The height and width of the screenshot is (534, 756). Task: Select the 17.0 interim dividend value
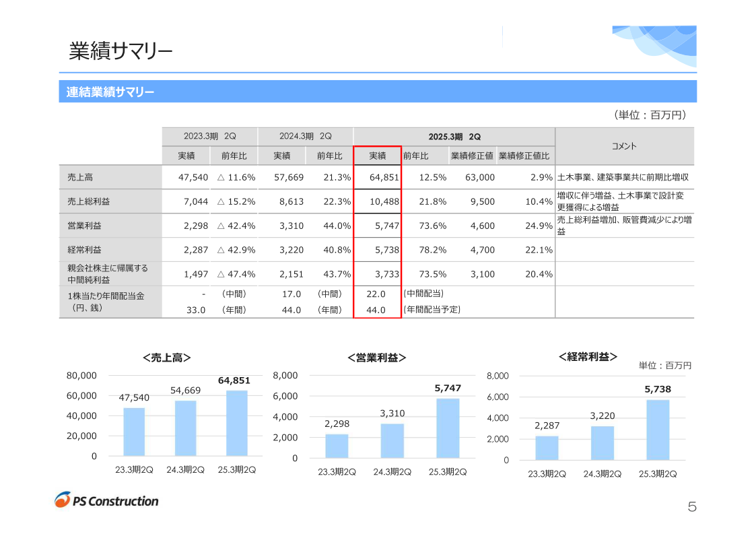click(x=291, y=294)
